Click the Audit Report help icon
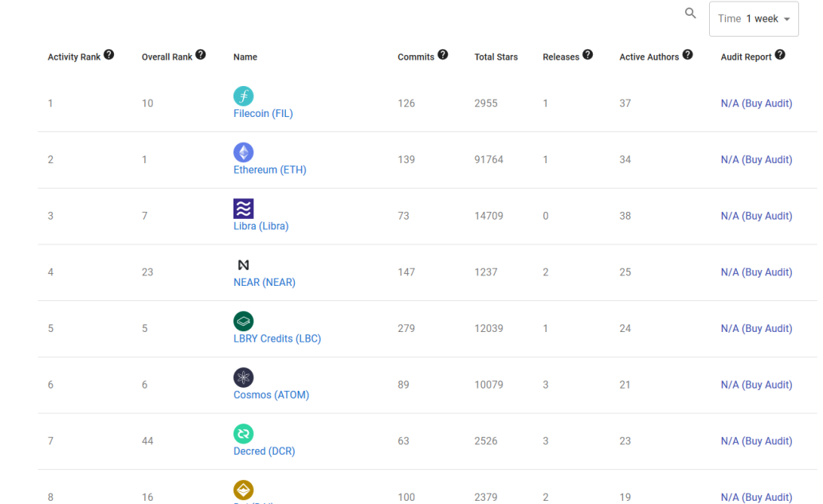This screenshot has height=504, width=823. [780, 55]
